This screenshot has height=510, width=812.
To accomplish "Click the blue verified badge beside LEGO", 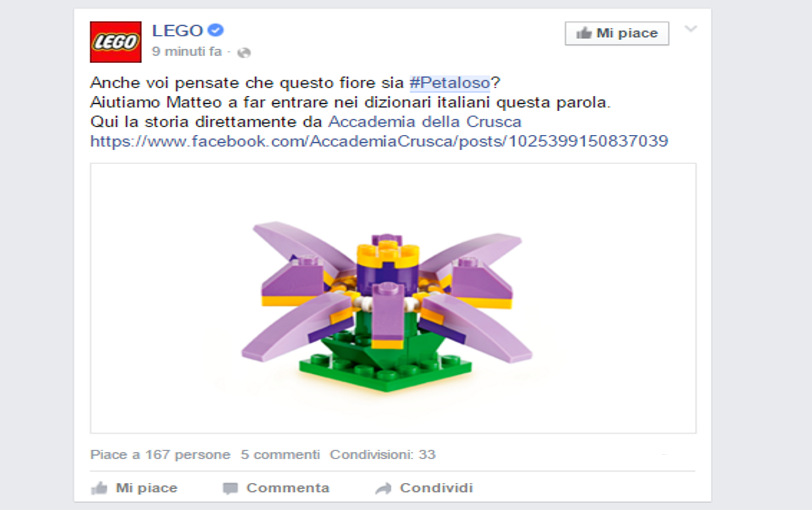I will coord(216,30).
